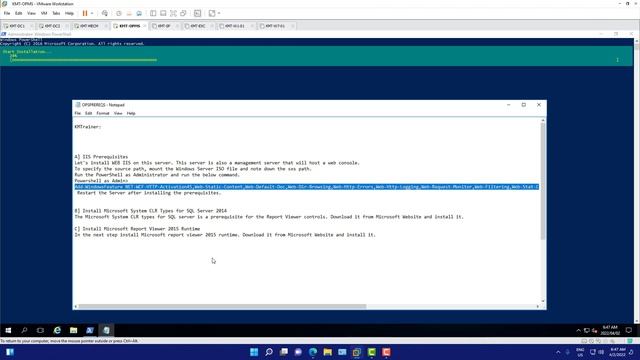Take a snapshot of this VM
Viewport: 640px width, 360px height.
point(119,13)
